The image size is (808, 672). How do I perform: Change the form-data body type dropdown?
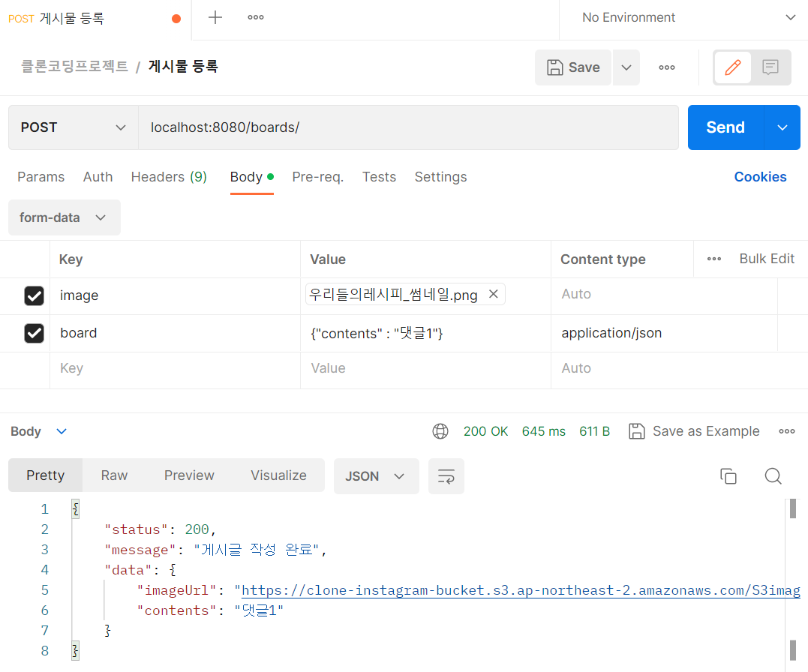click(x=65, y=217)
